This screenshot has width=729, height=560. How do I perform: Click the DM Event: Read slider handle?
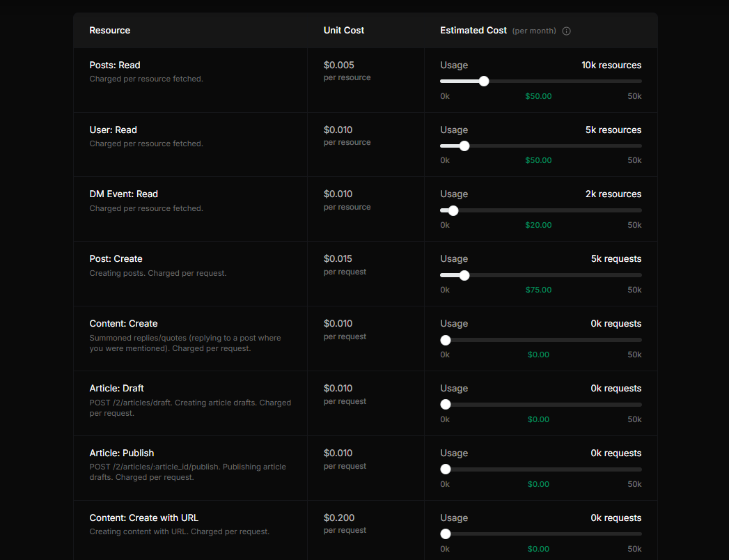click(453, 211)
